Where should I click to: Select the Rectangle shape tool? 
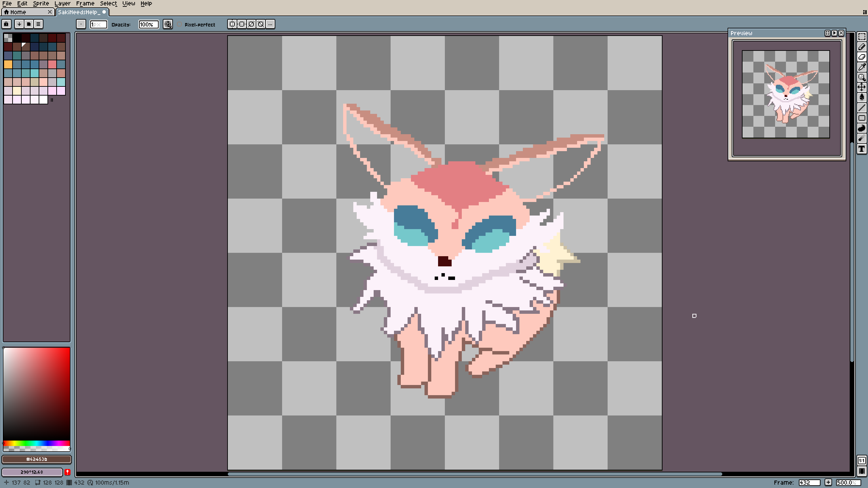tap(862, 118)
